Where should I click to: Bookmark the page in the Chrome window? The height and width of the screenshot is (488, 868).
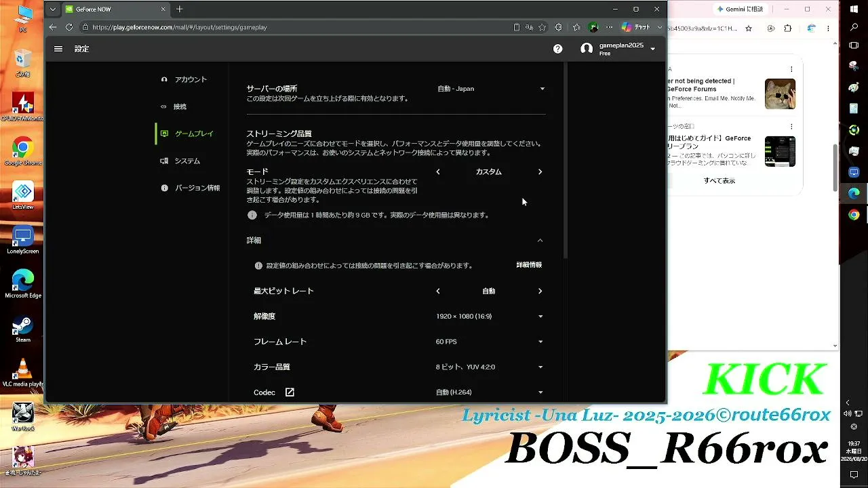click(749, 28)
